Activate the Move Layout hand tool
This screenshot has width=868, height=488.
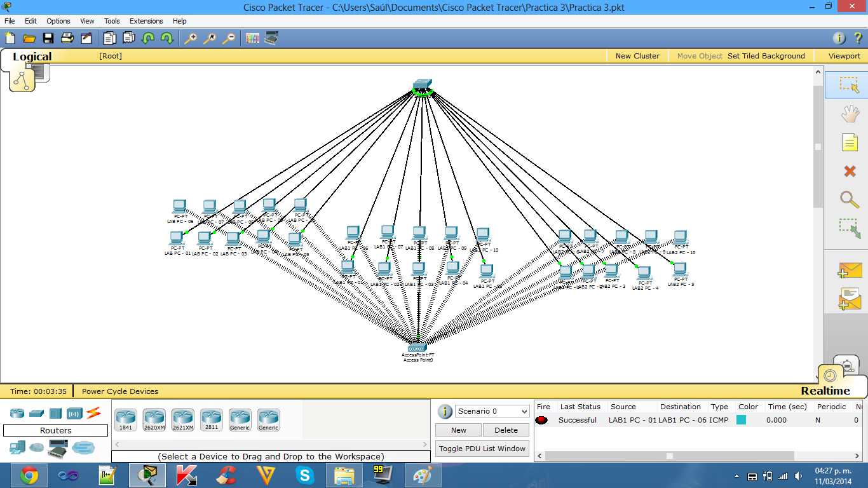[x=850, y=114]
